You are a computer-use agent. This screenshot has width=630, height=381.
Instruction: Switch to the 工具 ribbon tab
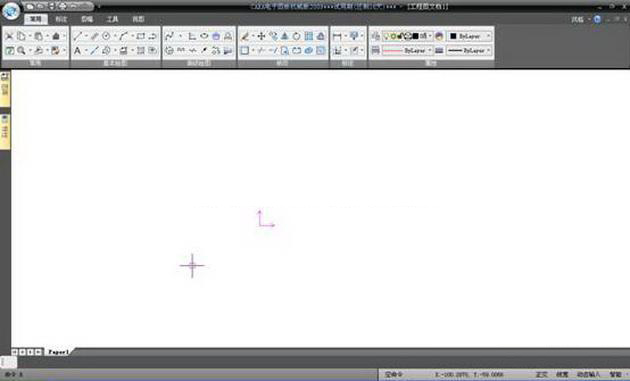pyautogui.click(x=112, y=19)
